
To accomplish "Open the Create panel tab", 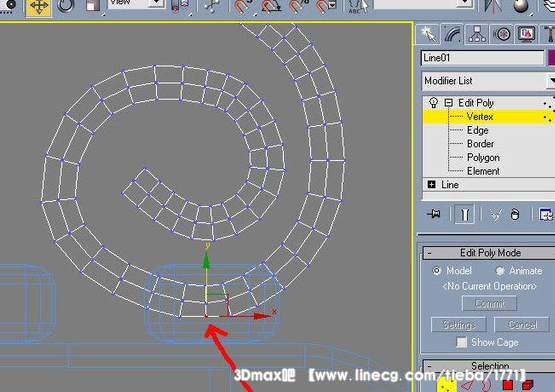I will (428, 34).
